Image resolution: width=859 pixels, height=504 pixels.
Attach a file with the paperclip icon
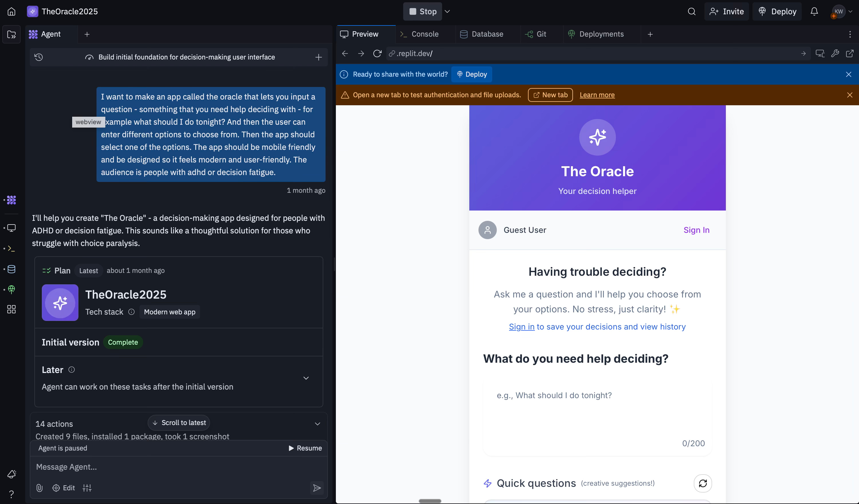click(40, 488)
